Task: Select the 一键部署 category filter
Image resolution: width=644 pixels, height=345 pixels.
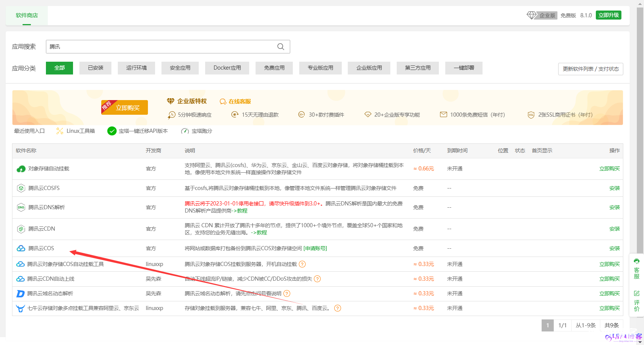Action: point(464,68)
